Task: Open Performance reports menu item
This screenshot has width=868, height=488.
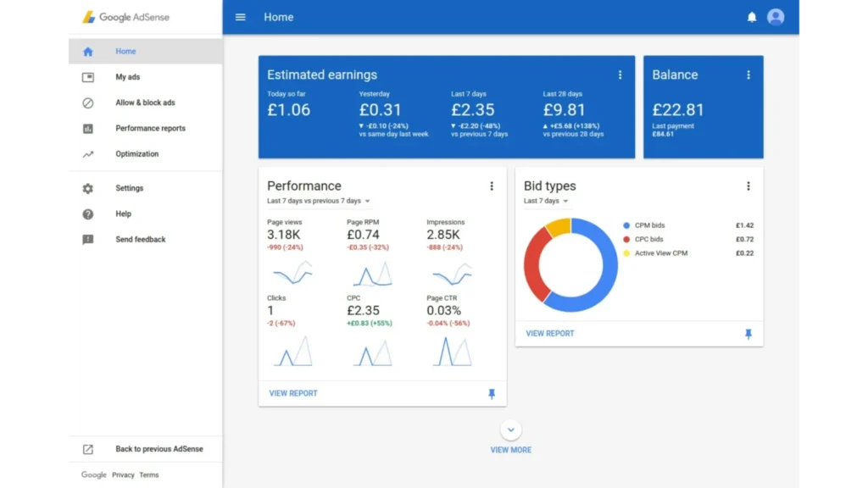Action: (x=146, y=129)
